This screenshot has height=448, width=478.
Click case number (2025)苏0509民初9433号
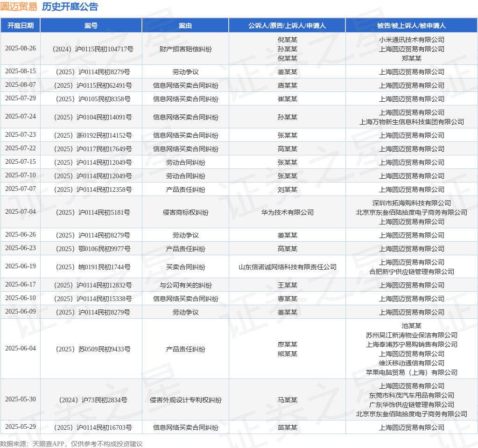click(93, 349)
